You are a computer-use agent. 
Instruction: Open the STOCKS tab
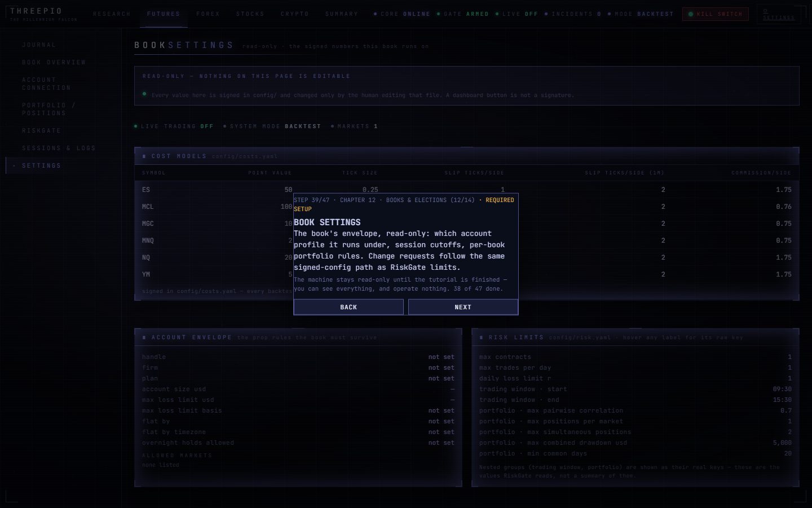250,14
